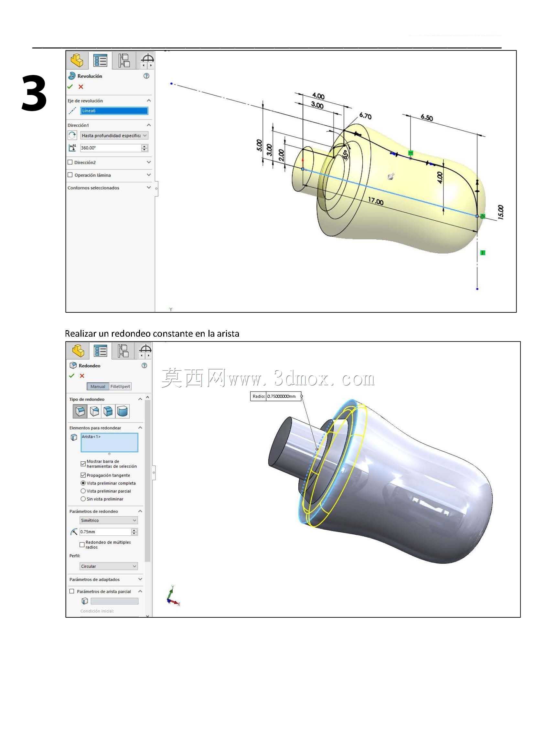
Task: Open the Circular profile dropdown
Action: click(x=109, y=566)
